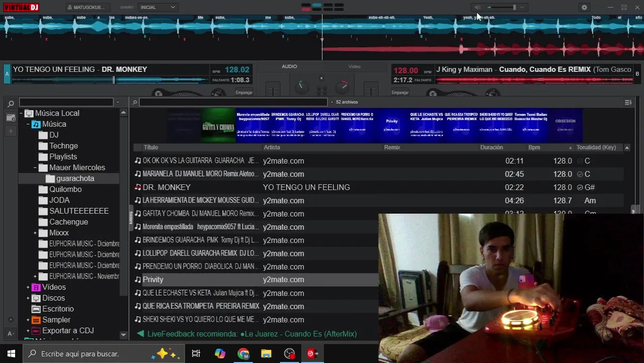
Task: Expand the Sampler tree node
Action: pos(28,320)
